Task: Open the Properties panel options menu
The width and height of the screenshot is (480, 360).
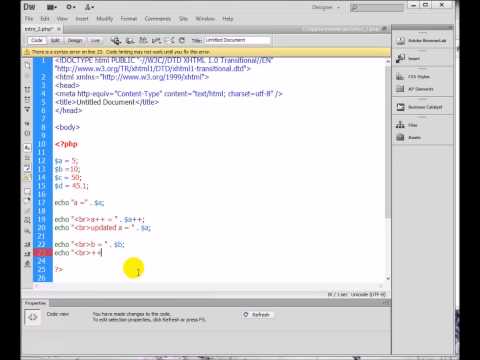Action: coord(386,303)
